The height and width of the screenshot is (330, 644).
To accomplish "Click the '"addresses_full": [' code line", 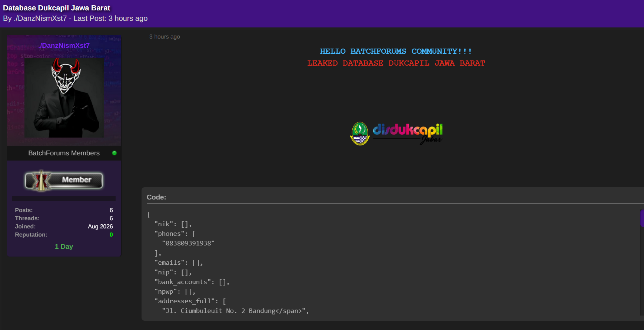I will [x=190, y=301].
